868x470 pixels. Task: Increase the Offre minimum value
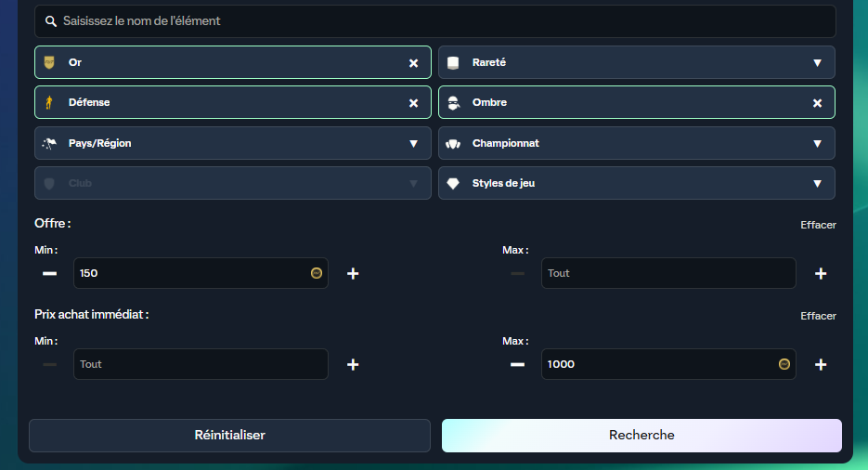pyautogui.click(x=353, y=273)
